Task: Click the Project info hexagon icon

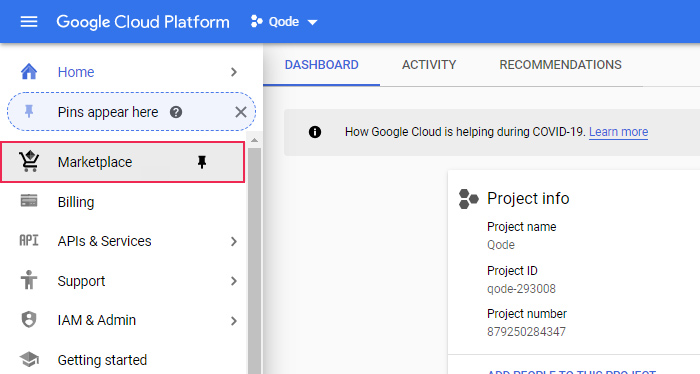Action: coord(468,199)
